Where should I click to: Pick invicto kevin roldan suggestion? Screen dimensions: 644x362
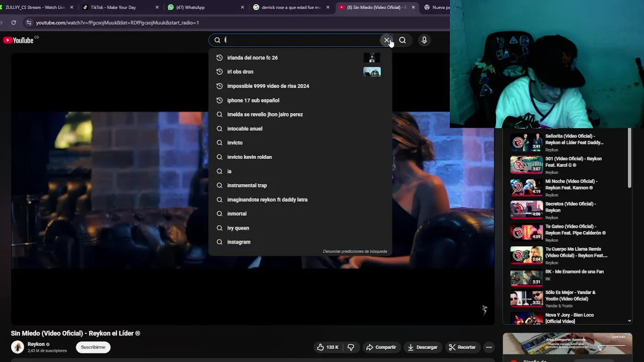click(x=300, y=157)
